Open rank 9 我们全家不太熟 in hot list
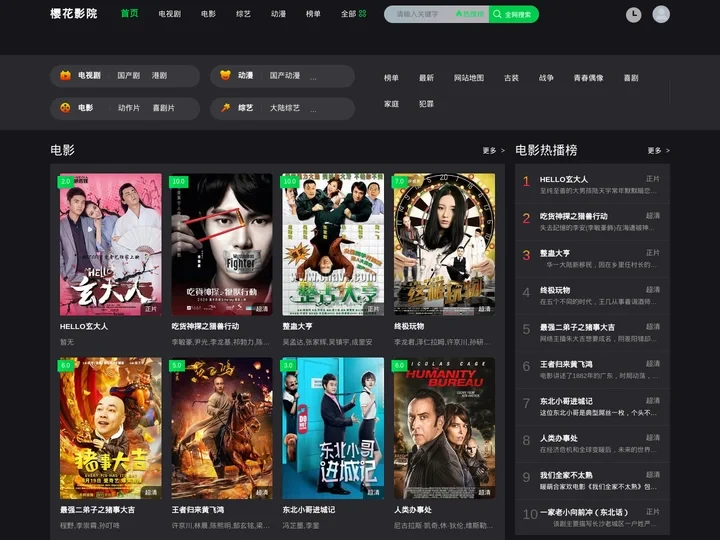720x540 pixels. point(592,481)
